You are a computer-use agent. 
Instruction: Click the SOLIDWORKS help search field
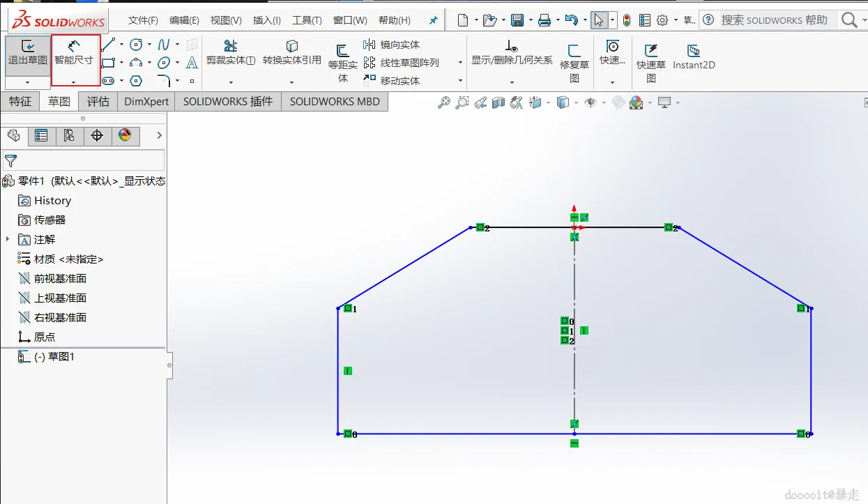(x=774, y=20)
